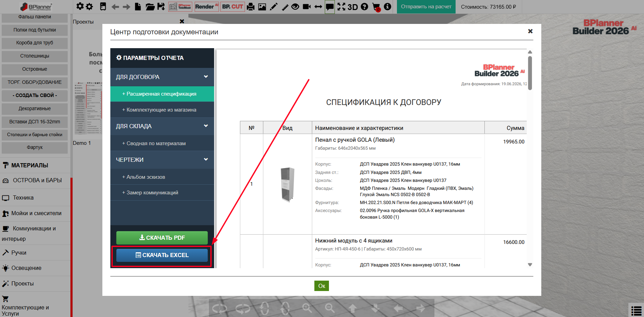Click the Стоимость: 73165.00 ₽ text
Image resolution: width=644 pixels, height=317 pixels.
(489, 7)
